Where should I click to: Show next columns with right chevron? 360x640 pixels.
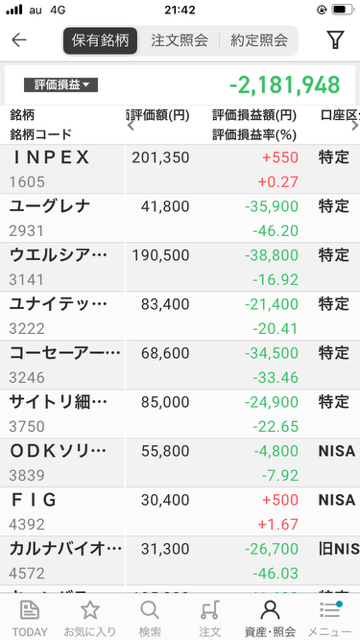pyautogui.click(x=355, y=125)
